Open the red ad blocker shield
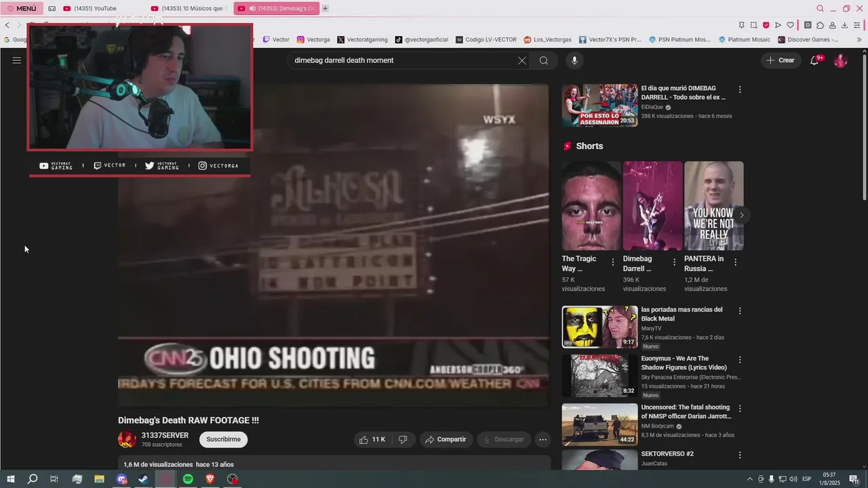 click(x=766, y=25)
